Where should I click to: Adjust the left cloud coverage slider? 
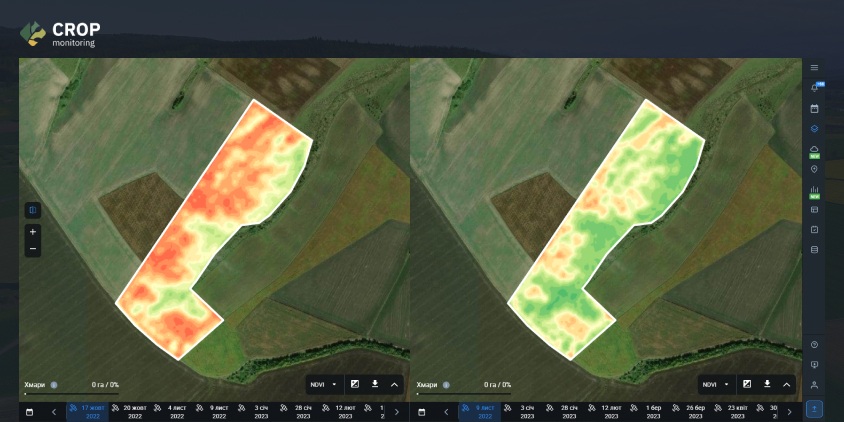pyautogui.click(x=72, y=393)
